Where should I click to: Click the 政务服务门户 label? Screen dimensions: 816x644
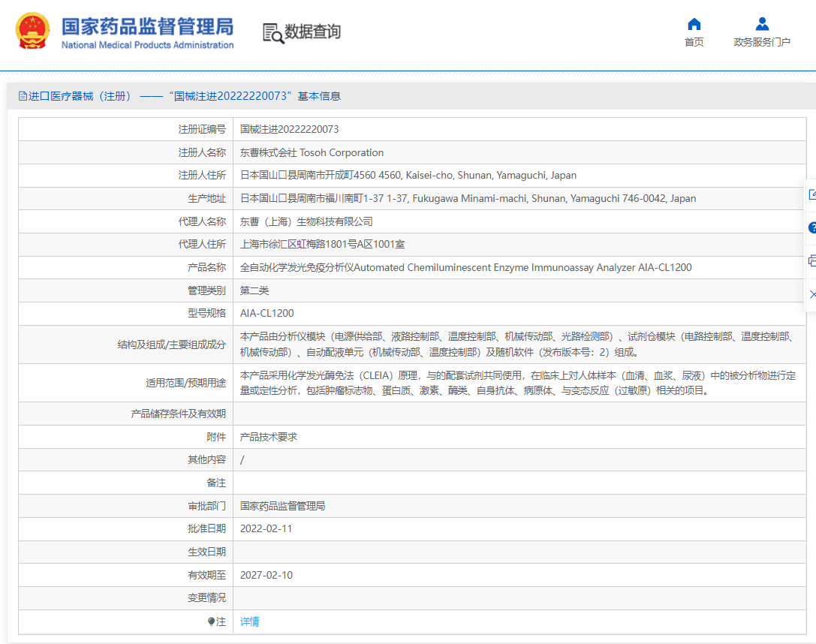pos(762,42)
